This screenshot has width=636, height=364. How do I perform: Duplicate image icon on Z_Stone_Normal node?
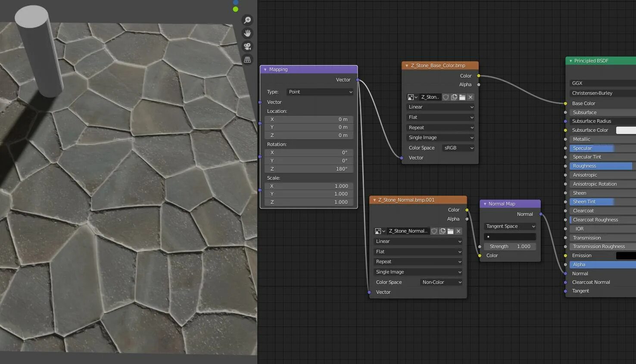tap(442, 231)
